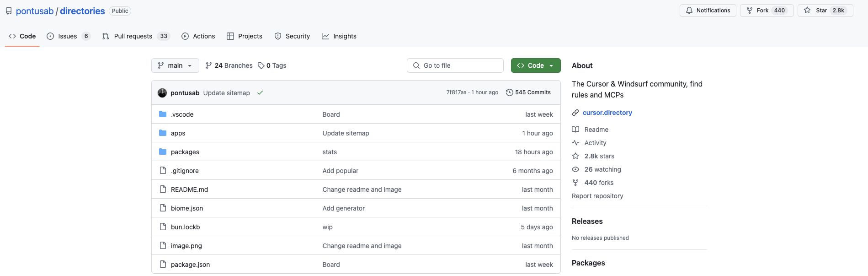Screen dimensions: 868x276
Task: Click the README.md file icon
Action: point(163,189)
